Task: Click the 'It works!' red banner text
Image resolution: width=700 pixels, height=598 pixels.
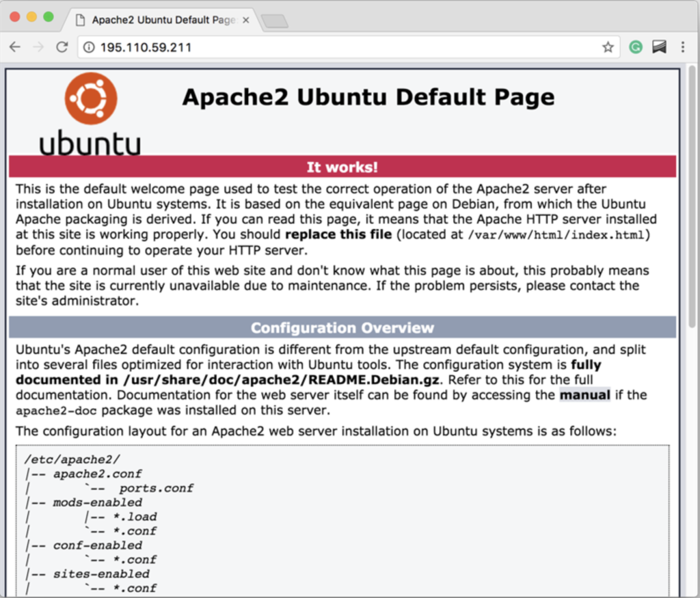Action: click(x=342, y=167)
